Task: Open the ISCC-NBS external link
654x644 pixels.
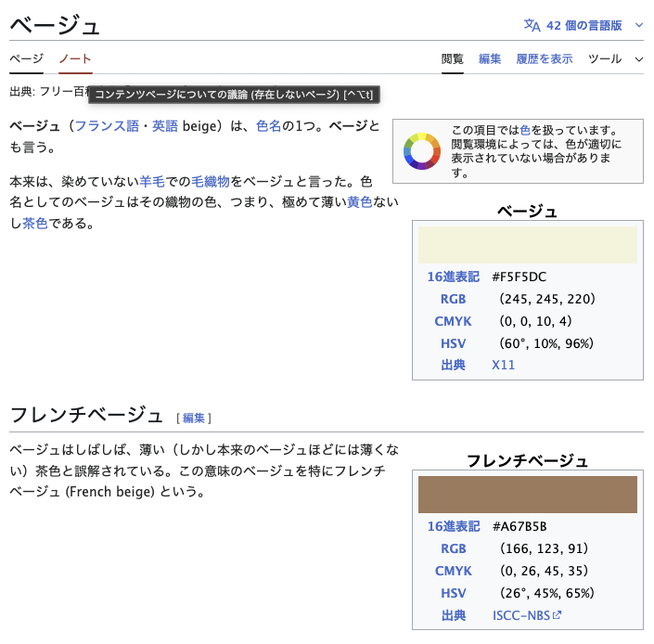Action: 527,615
